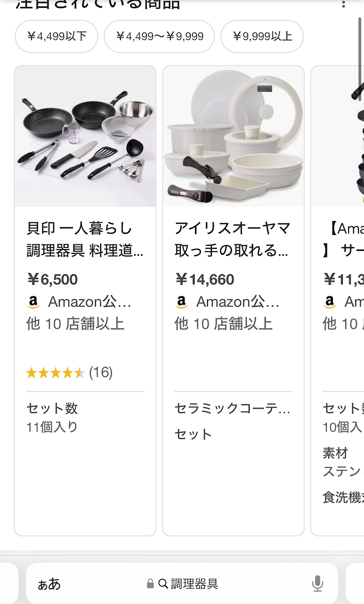Tap the 調理器具 address bar field
Image resolution: width=364 pixels, height=604 pixels.
[x=194, y=584]
